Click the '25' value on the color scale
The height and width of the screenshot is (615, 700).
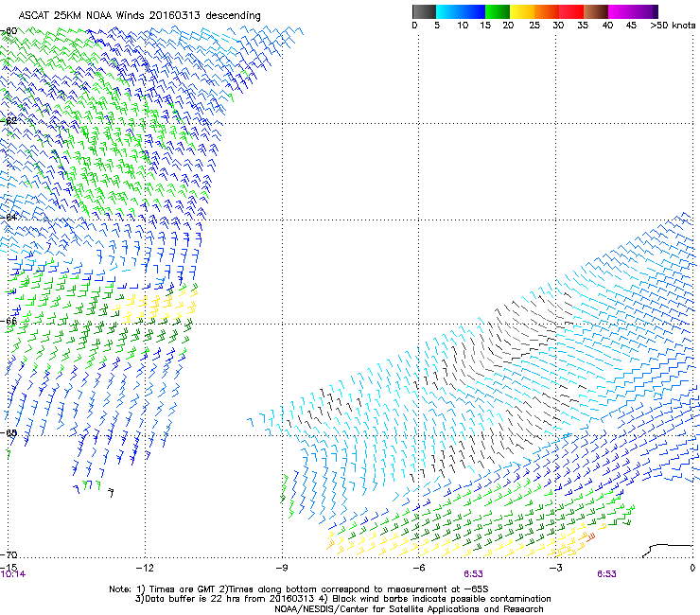point(534,26)
